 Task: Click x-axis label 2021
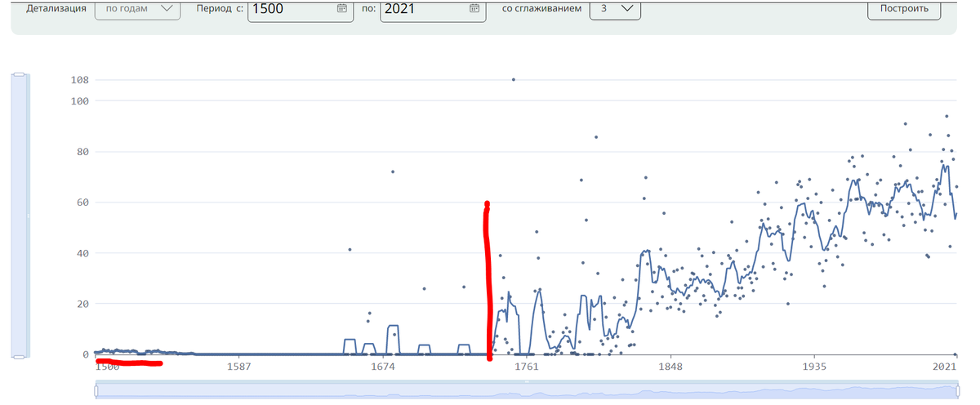pos(945,367)
